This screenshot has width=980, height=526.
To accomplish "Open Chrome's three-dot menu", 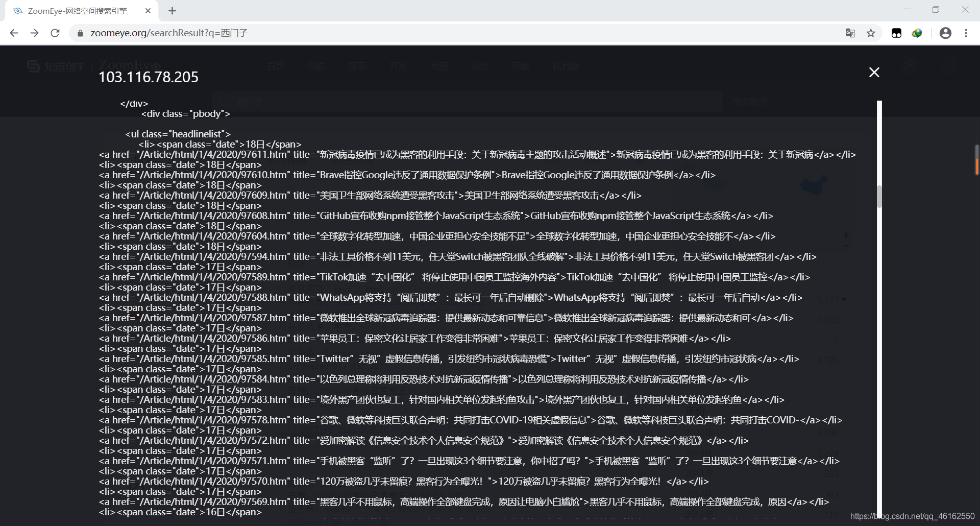I will pyautogui.click(x=966, y=33).
